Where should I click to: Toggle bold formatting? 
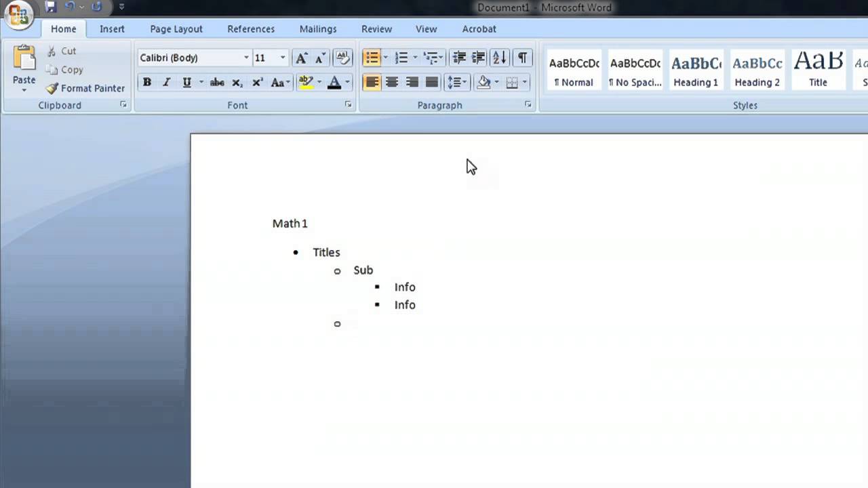coord(146,83)
